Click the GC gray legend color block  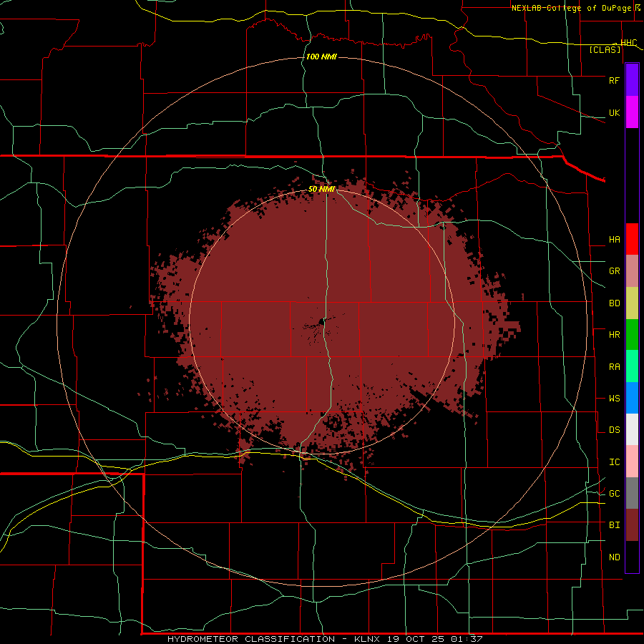click(632, 493)
